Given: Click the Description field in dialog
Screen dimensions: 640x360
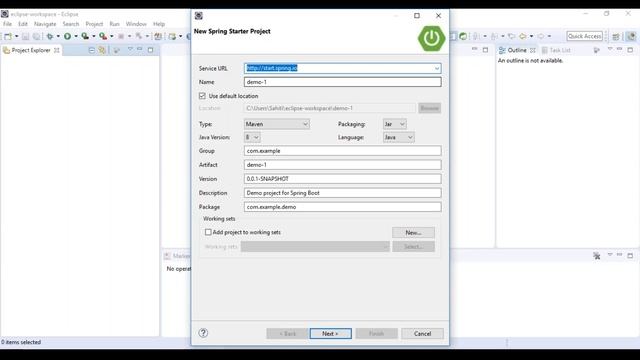Looking at the screenshot, I should click(342, 193).
